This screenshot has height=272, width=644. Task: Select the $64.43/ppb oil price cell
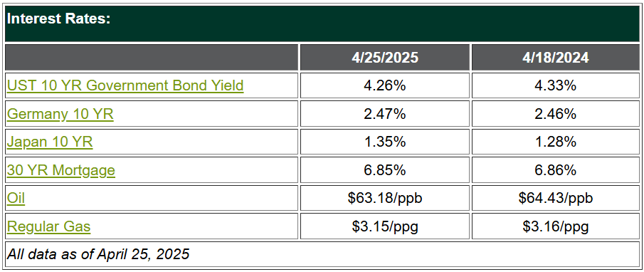coord(555,198)
